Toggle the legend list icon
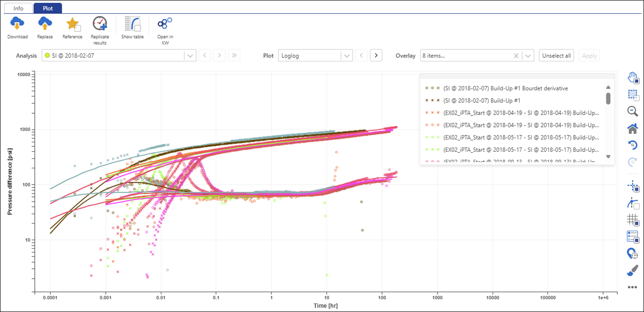Image resolution: width=644 pixels, height=312 pixels. [633, 237]
